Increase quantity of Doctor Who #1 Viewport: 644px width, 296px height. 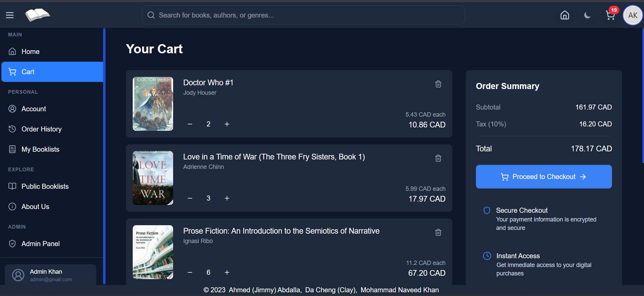click(227, 124)
